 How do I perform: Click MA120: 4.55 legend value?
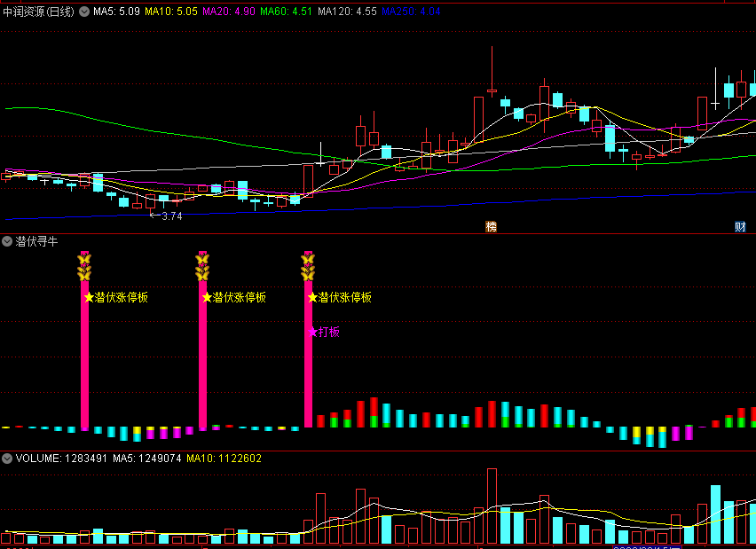click(347, 12)
